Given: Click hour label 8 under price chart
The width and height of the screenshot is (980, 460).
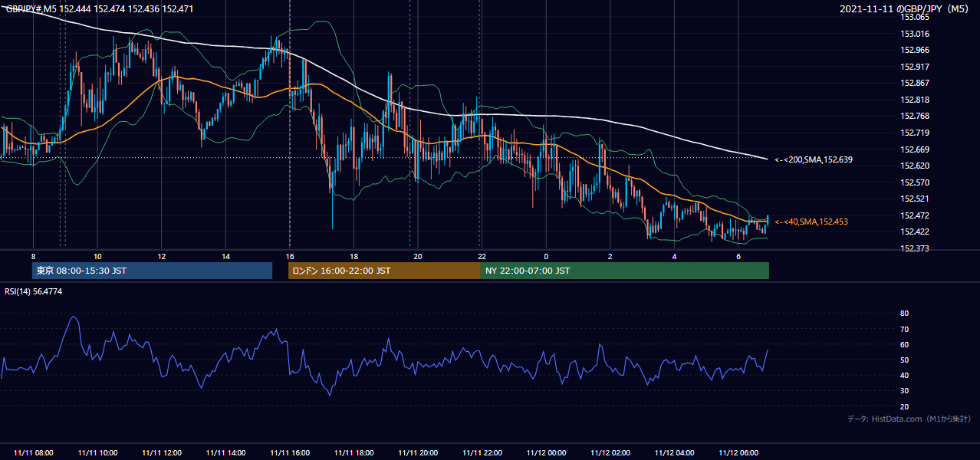Looking at the screenshot, I should [33, 256].
